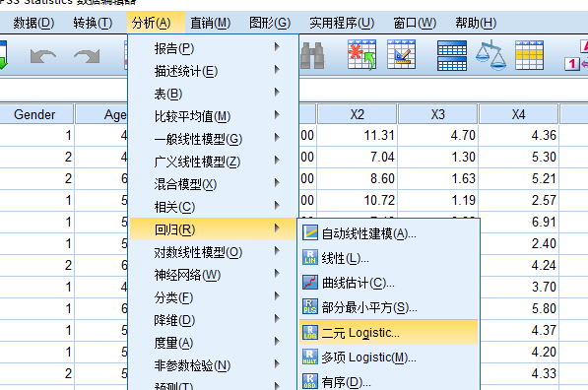Select the X3 column header
588x390 pixels.
(437, 114)
